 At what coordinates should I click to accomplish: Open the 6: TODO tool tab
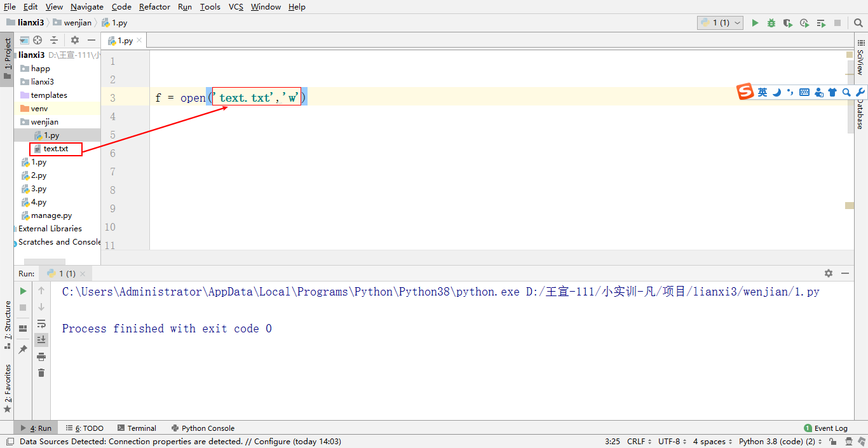(85, 428)
